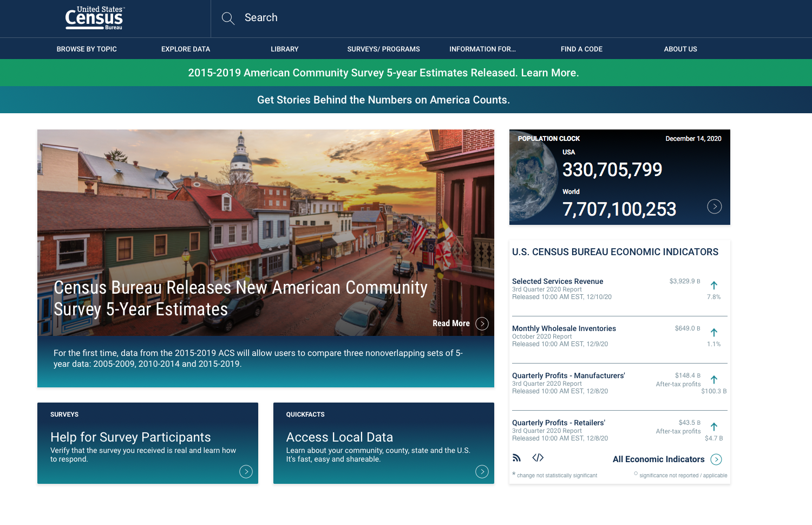Screen dimensions: 812x525
Task: Click 'Released 10:00 AM EST, 12/10/20' text
Action: pos(562,297)
